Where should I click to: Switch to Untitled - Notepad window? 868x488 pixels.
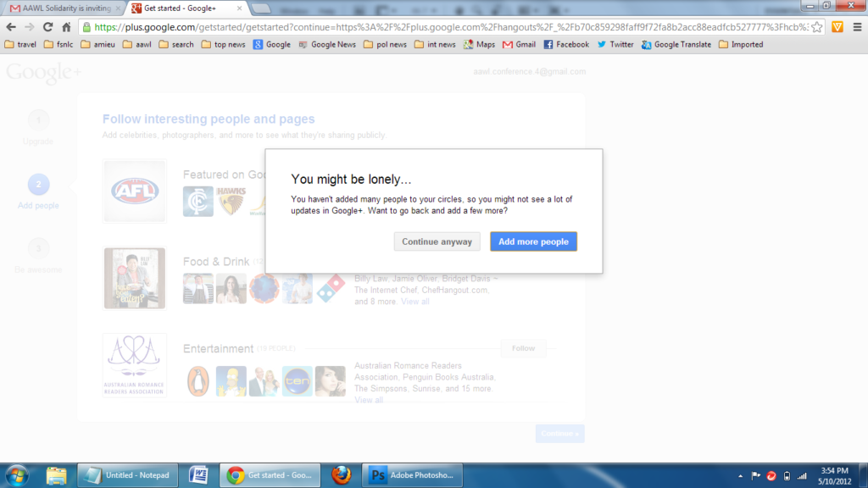pos(128,475)
